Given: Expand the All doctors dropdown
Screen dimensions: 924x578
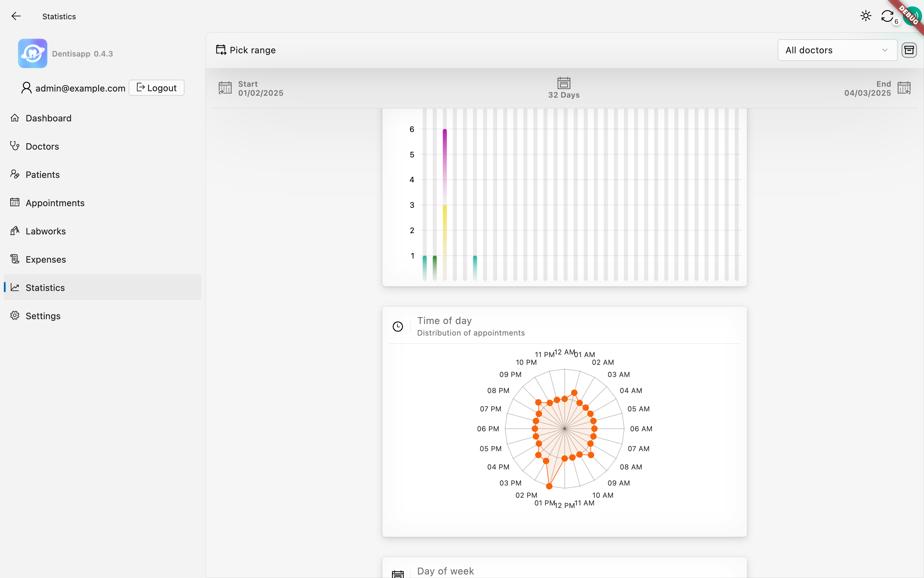Looking at the screenshot, I should pyautogui.click(x=837, y=50).
